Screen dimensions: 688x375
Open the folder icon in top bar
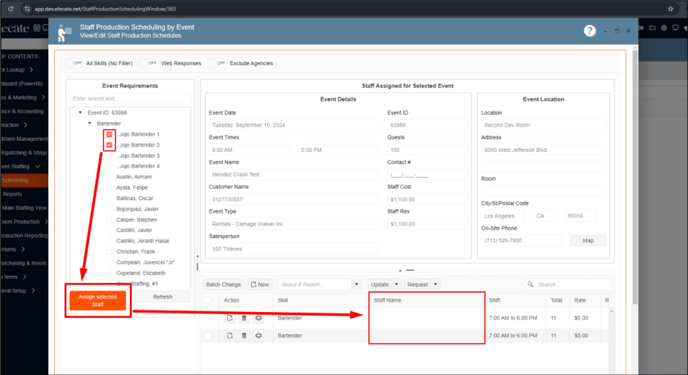[x=652, y=28]
